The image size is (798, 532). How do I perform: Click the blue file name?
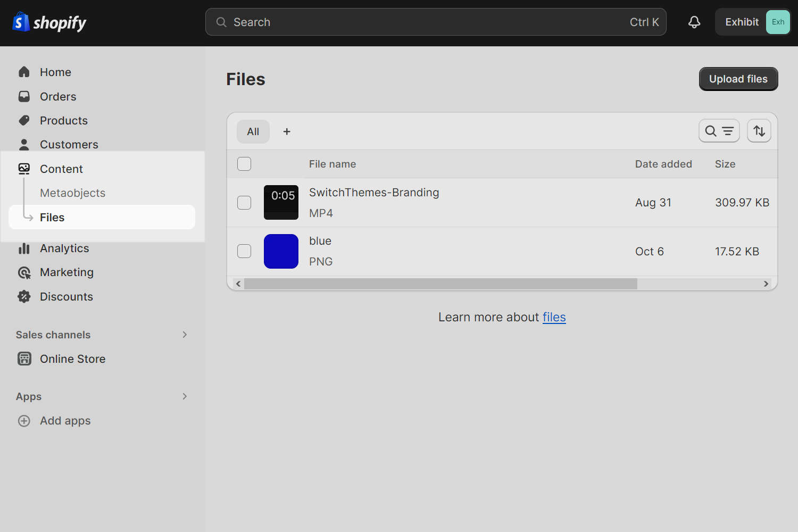(320, 241)
